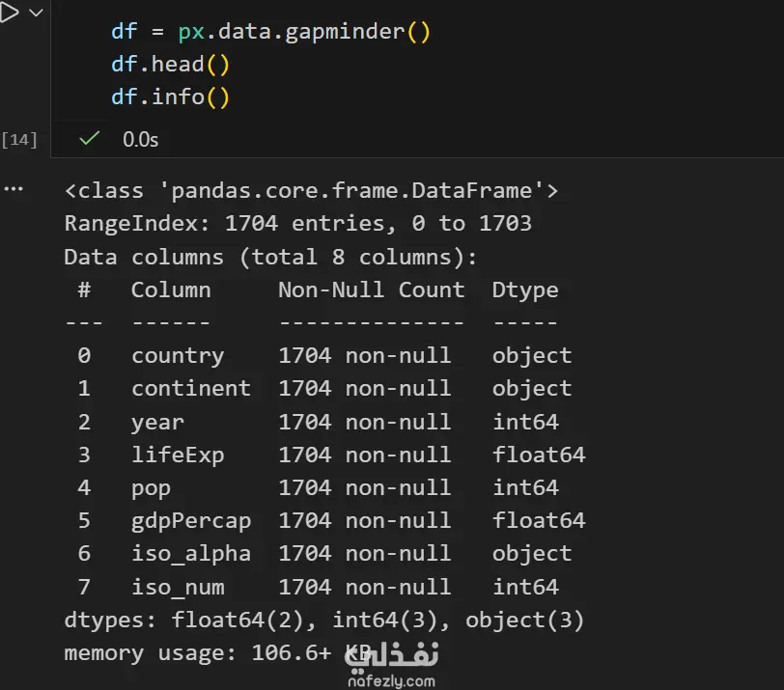The image size is (784, 690).
Task: Click the DataFrame class output line
Action: [311, 190]
